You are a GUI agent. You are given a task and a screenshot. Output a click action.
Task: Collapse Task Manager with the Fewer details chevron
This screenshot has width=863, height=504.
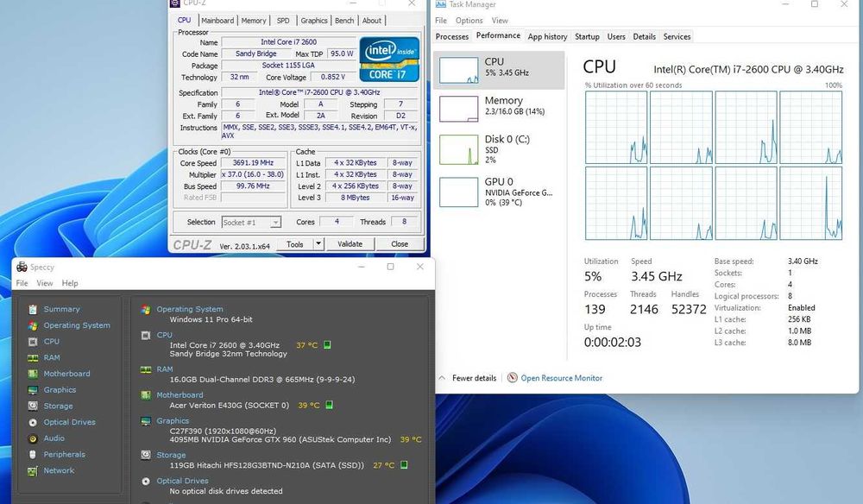click(x=442, y=378)
